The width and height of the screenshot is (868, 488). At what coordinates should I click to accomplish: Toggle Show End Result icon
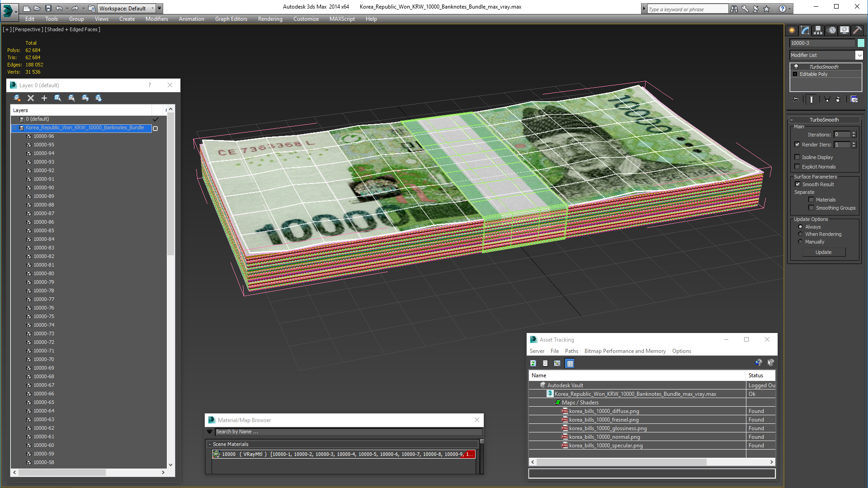(811, 99)
